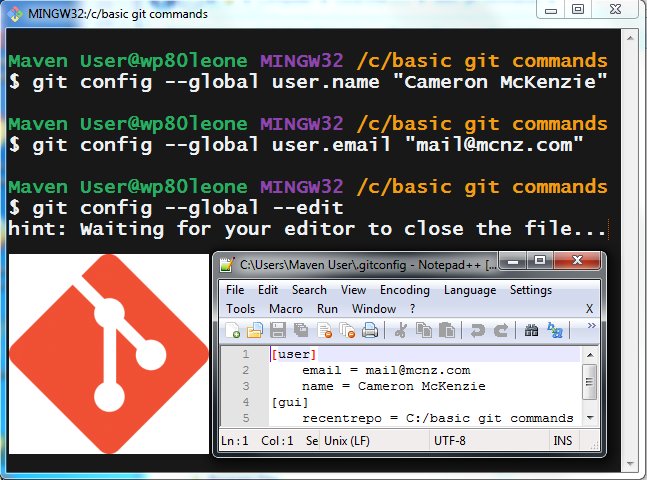Open the File menu in Notepad++

click(x=235, y=290)
